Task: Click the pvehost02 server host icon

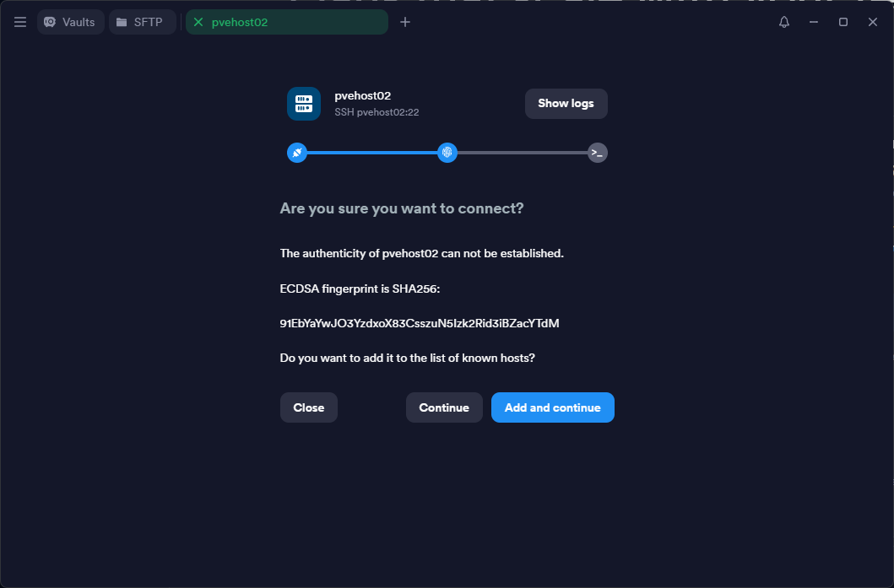Action: [304, 104]
